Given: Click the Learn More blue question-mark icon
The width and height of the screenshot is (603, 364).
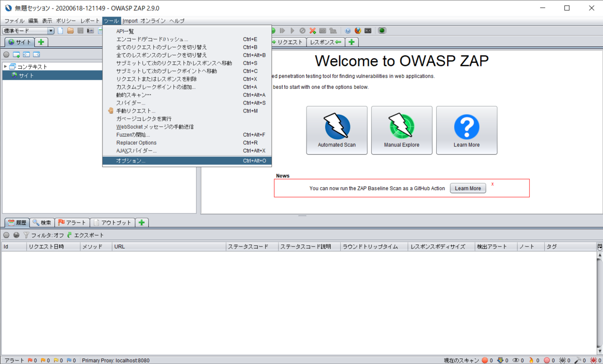Looking at the screenshot, I should (x=467, y=127).
